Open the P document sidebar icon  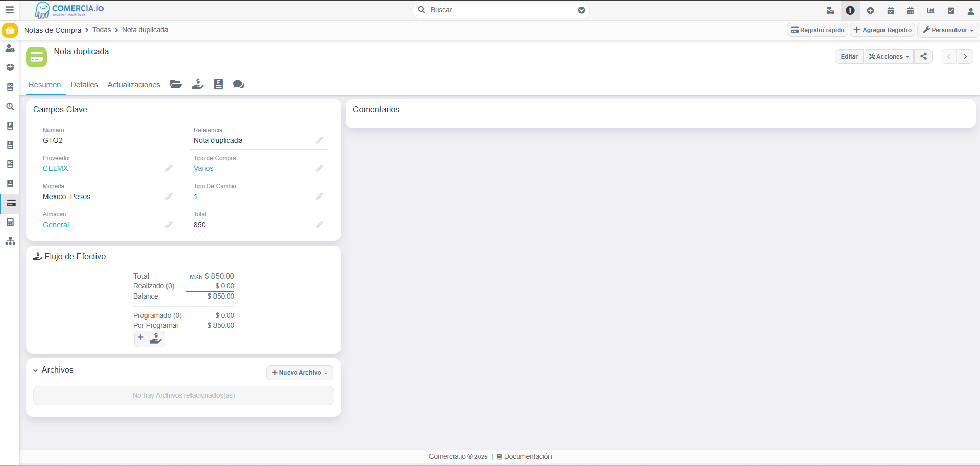(10, 145)
